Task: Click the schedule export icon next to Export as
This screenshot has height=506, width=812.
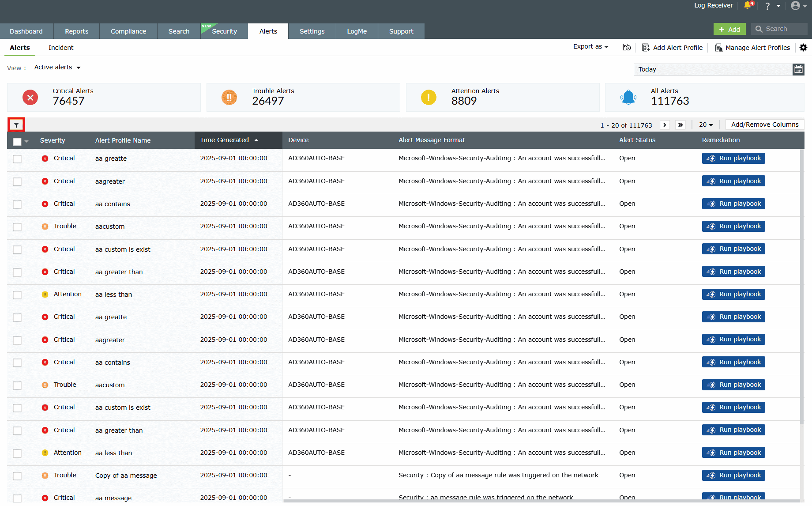Action: pyautogui.click(x=626, y=47)
